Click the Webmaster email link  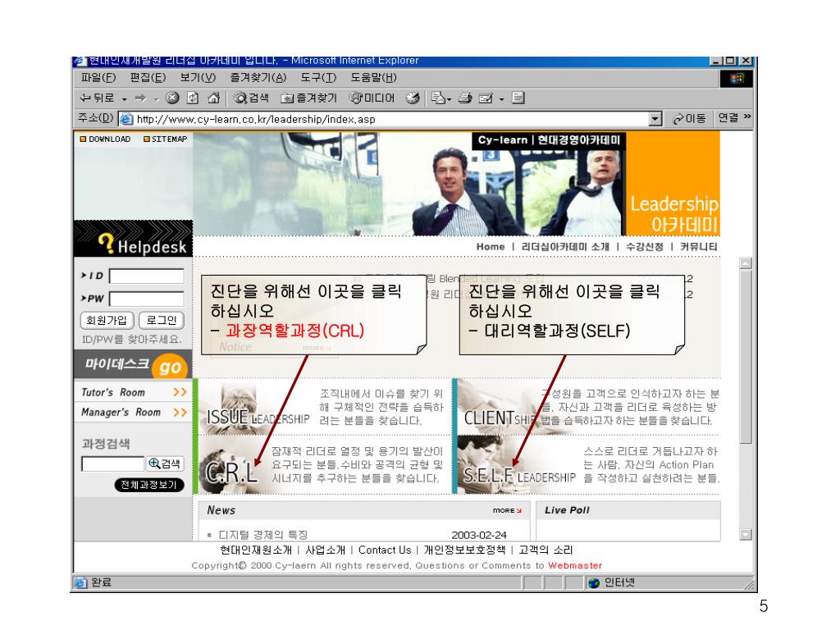point(575,566)
